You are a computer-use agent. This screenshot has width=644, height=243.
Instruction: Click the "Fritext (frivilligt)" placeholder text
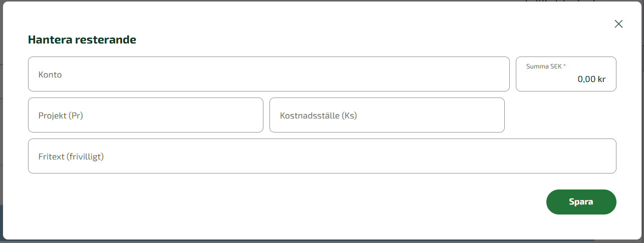(x=71, y=156)
